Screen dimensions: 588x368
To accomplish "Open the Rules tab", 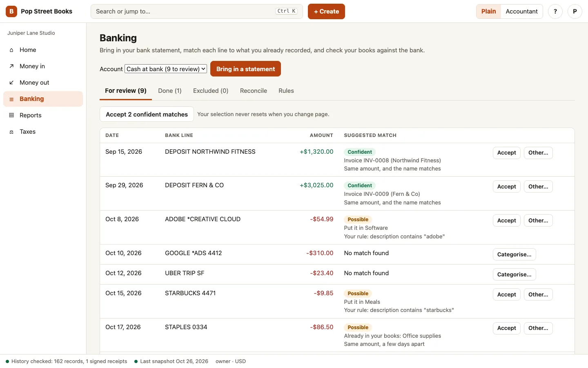I will [x=286, y=91].
